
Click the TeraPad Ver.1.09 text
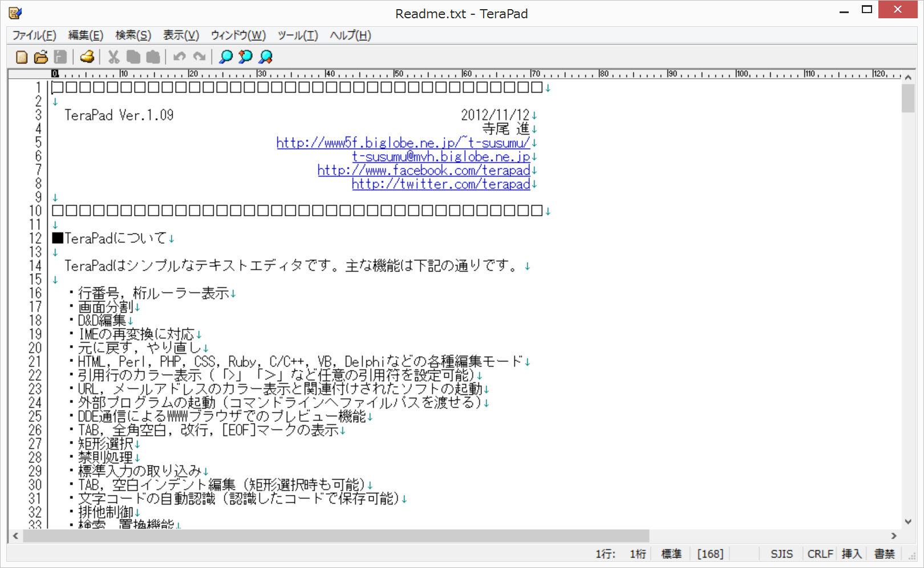pos(119,115)
